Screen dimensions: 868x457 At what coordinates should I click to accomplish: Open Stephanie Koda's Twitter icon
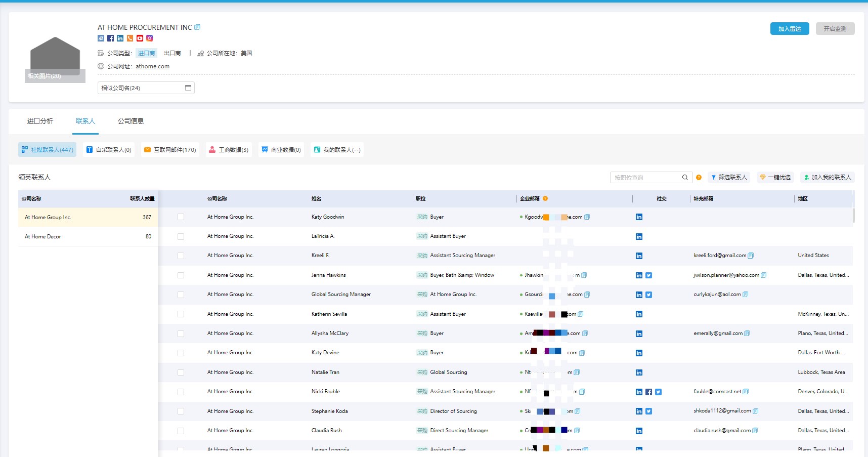[x=648, y=411]
